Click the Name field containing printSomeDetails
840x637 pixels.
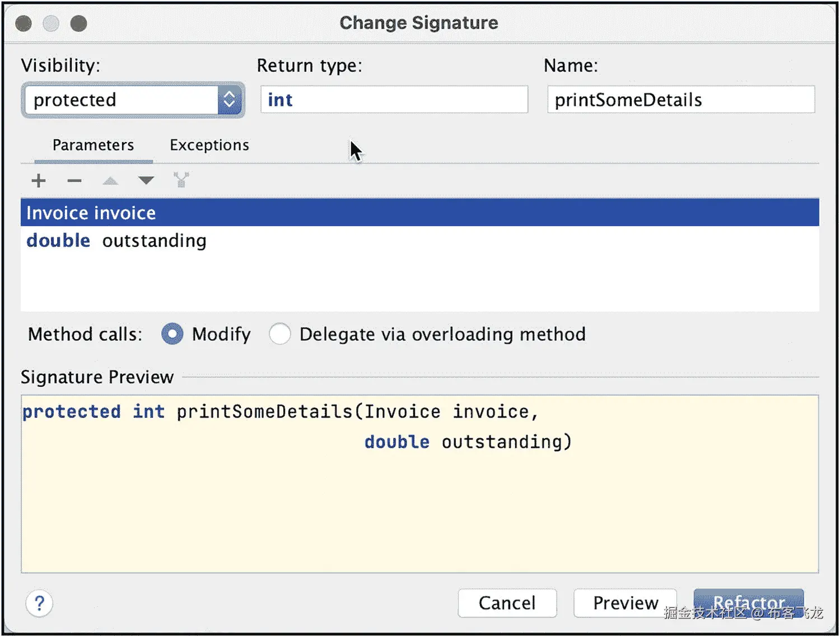point(680,100)
